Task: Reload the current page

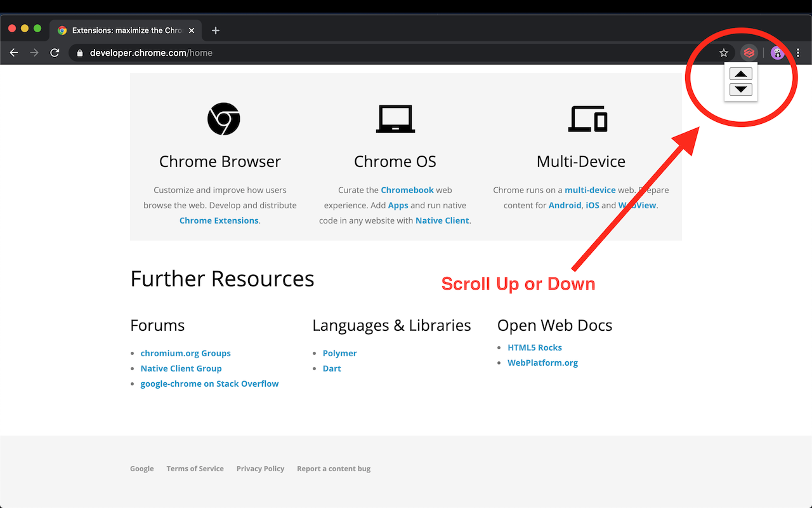Action: pos(55,53)
